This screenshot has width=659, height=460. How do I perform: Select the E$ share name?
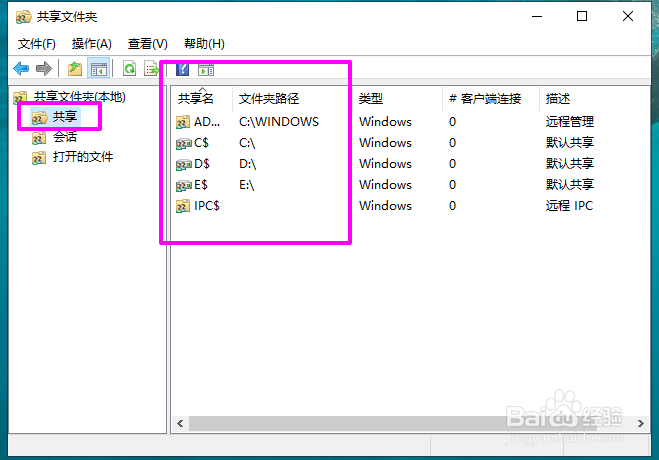click(201, 184)
